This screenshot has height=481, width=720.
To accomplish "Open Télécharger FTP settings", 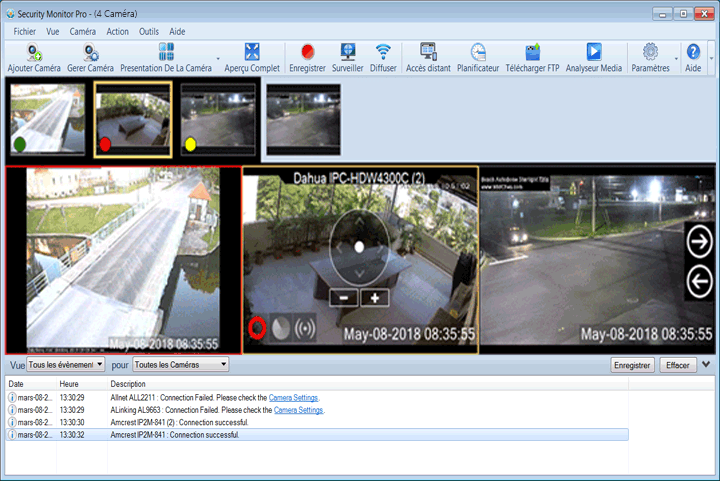I will 532,53.
